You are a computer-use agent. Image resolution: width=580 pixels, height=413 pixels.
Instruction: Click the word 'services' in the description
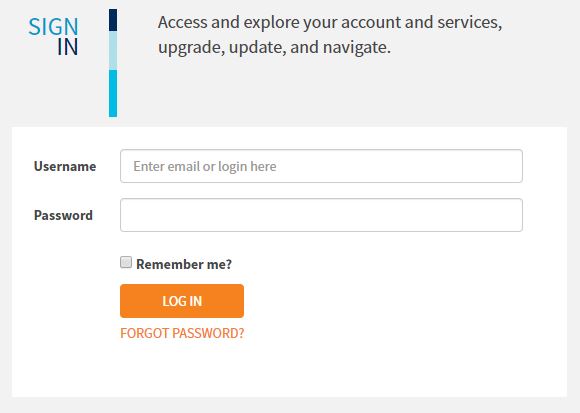pyautogui.click(x=468, y=22)
